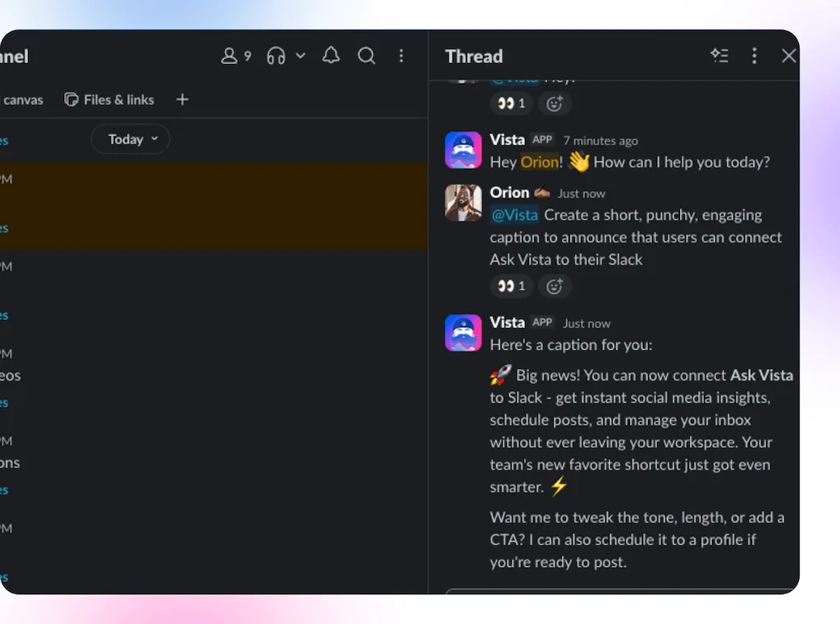Click Orion's status emoji beside his name
840x624 pixels.
(x=542, y=192)
